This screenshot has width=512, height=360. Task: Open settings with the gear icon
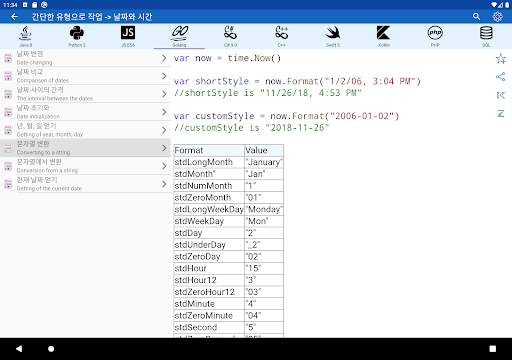pos(497,16)
